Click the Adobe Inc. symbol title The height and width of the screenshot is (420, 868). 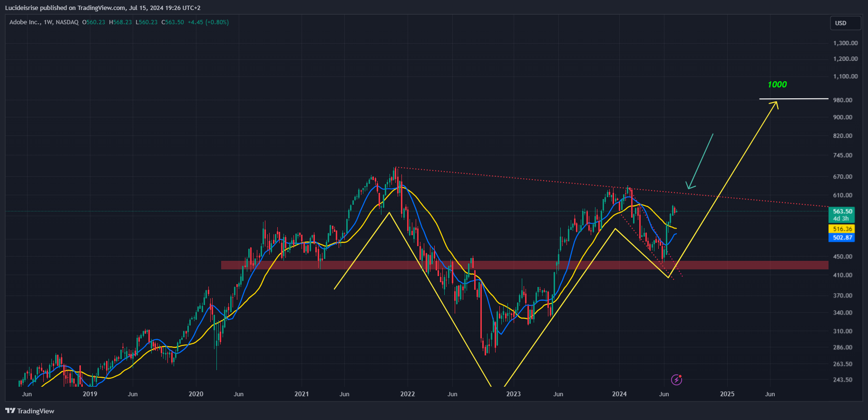tap(25, 22)
